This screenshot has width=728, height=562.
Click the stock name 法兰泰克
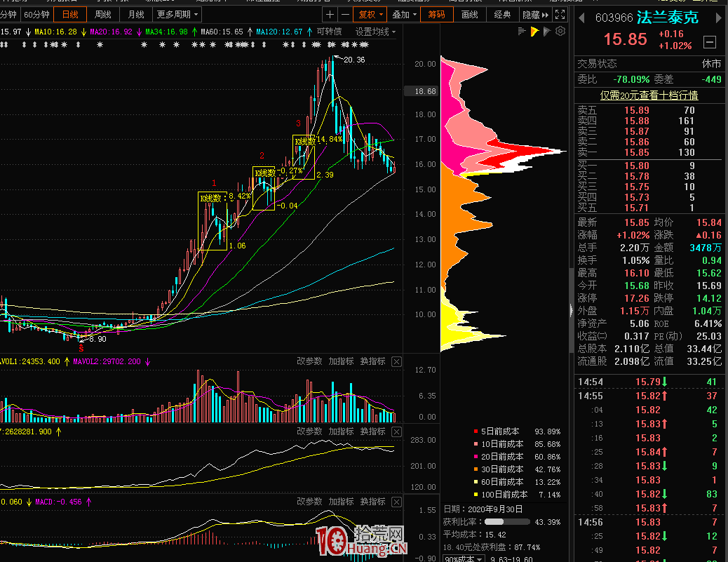coord(668,18)
